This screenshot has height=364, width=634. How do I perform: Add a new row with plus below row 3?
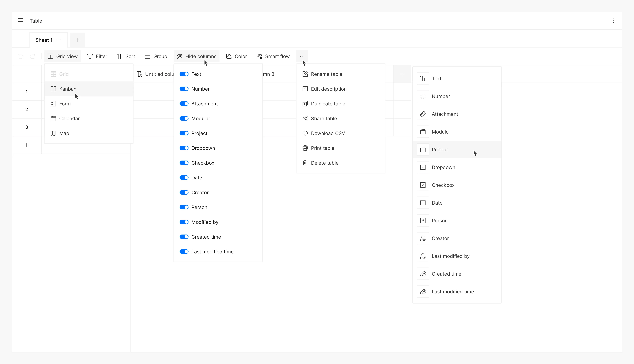(x=27, y=145)
